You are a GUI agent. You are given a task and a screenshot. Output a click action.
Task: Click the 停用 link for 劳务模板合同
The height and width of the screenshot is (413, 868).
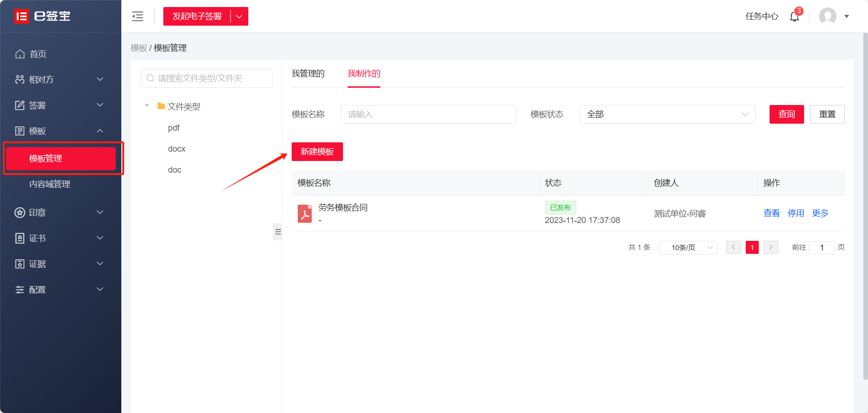point(796,213)
